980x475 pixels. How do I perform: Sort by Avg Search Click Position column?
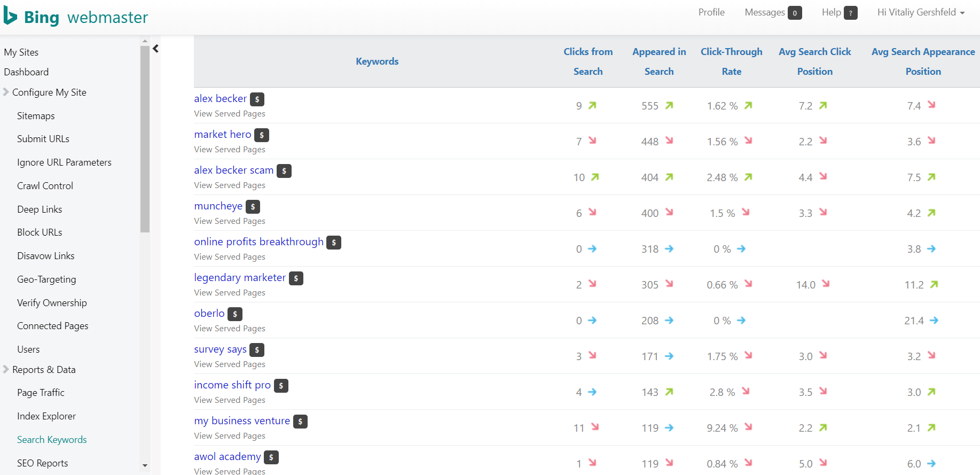click(815, 61)
